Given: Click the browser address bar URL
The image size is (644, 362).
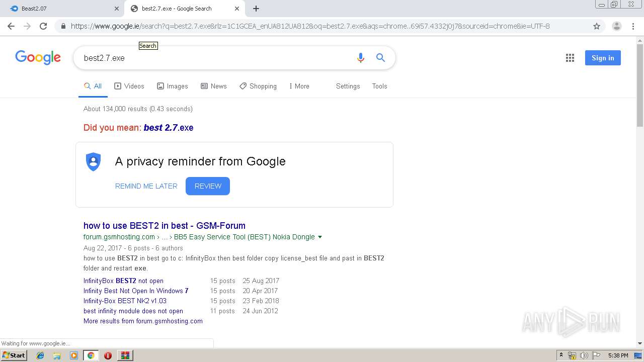Looking at the screenshot, I should pyautogui.click(x=310, y=26).
